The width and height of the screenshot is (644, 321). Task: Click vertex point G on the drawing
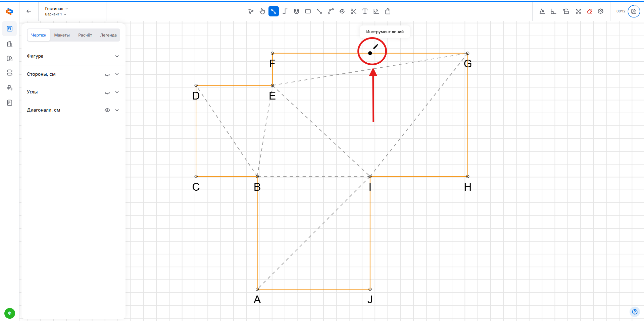pos(467,53)
